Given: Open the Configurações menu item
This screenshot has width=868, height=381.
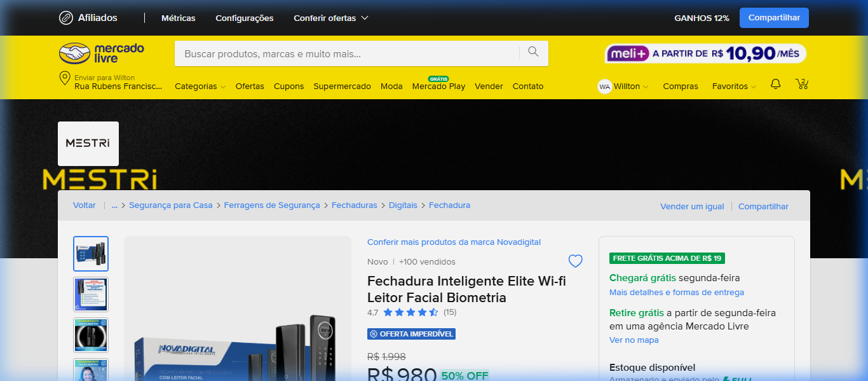Looking at the screenshot, I should pyautogui.click(x=244, y=18).
